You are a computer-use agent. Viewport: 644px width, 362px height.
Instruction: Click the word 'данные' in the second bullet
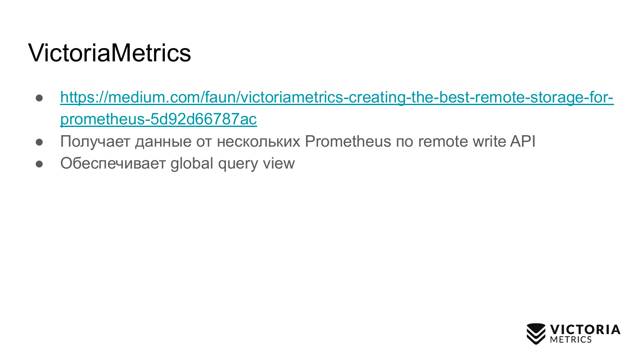point(163,142)
